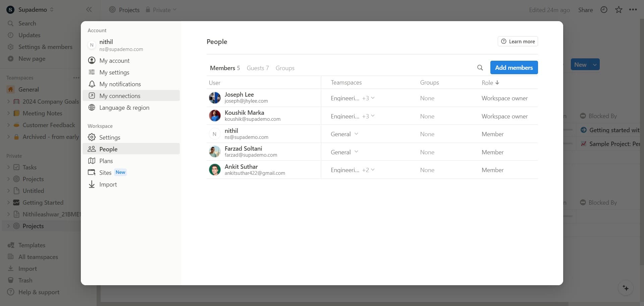
Task: Click Joseph Lee's profile avatar
Action: click(x=215, y=98)
